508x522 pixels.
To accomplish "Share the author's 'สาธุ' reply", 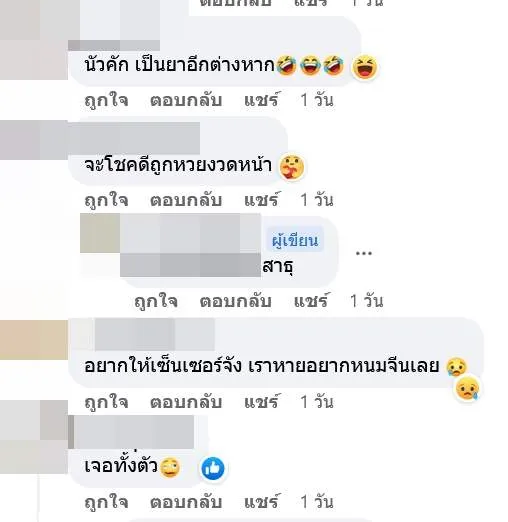I will pyautogui.click(x=311, y=301).
